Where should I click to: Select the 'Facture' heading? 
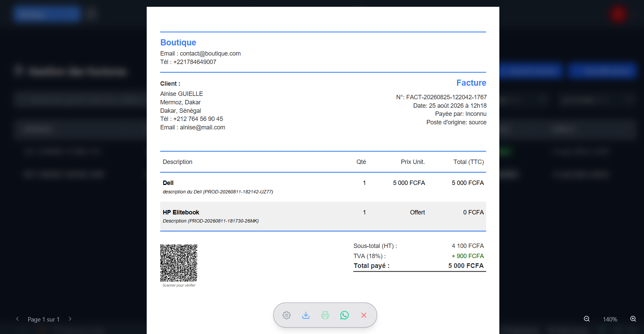471,83
